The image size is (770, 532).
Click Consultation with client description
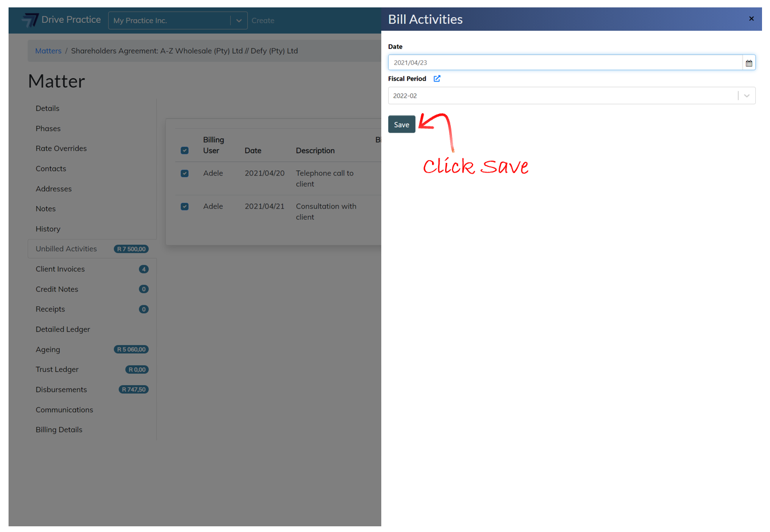coord(326,211)
